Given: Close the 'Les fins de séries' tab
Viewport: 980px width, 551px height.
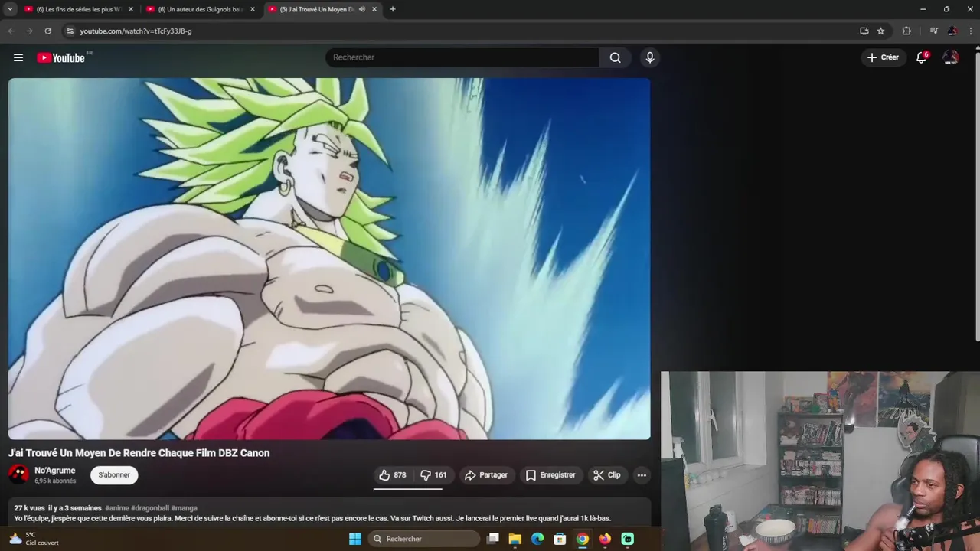Looking at the screenshot, I should (131, 9).
